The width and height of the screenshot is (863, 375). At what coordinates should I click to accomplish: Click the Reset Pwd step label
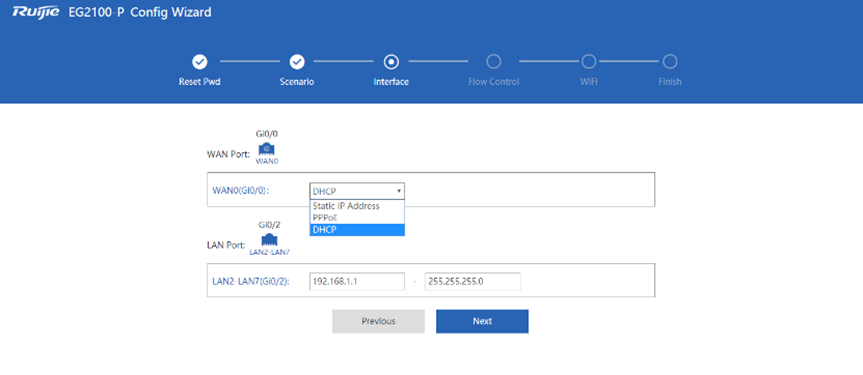click(x=200, y=82)
